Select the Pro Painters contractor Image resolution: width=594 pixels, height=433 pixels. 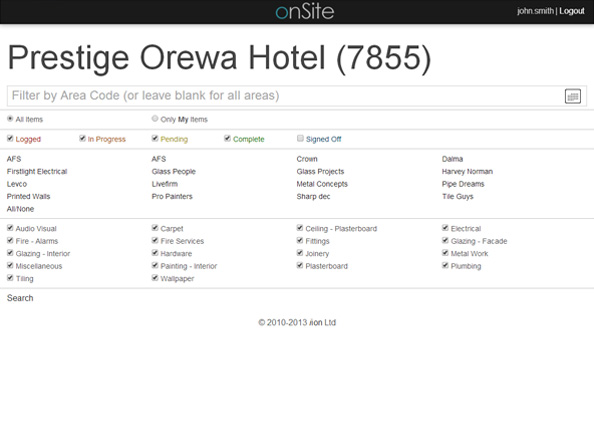click(172, 197)
